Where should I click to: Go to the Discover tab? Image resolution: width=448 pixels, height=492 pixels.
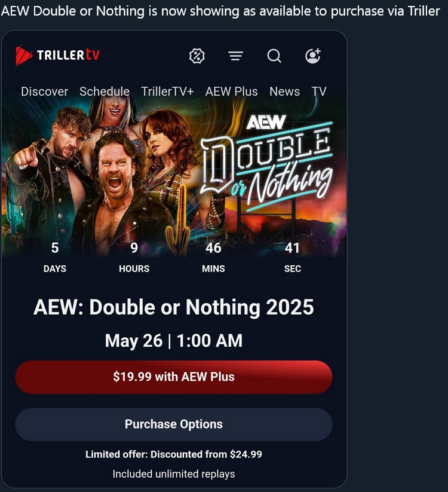coord(45,91)
